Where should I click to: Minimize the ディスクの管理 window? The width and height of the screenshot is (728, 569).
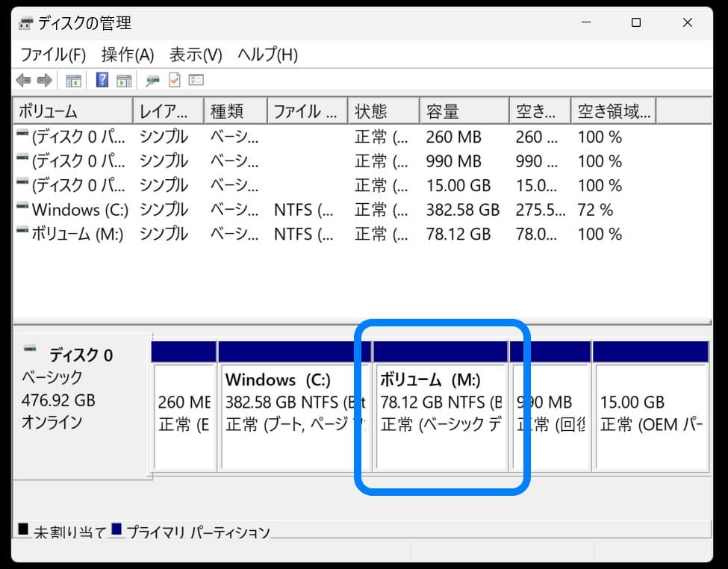pyautogui.click(x=586, y=22)
